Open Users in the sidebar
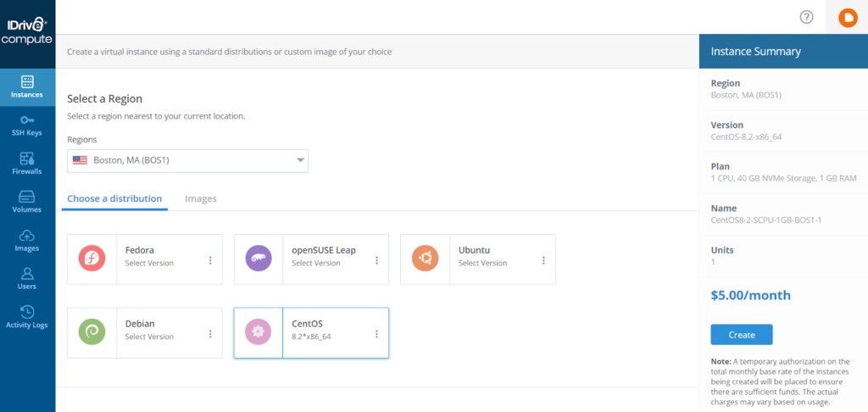The image size is (868, 412). pos(27,279)
